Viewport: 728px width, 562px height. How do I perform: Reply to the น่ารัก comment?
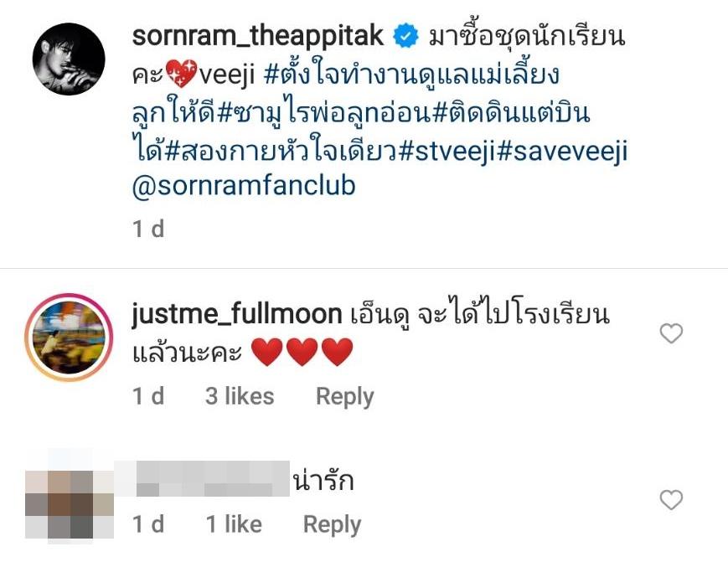[332, 525]
